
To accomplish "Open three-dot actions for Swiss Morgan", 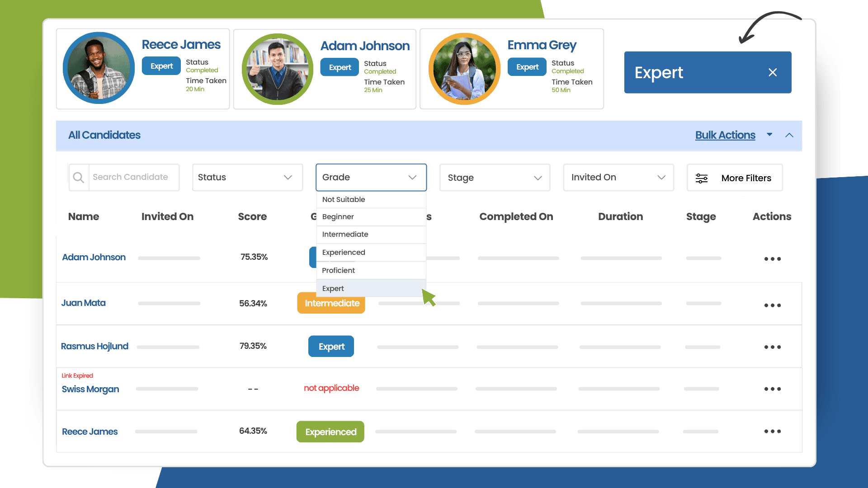I will (772, 389).
